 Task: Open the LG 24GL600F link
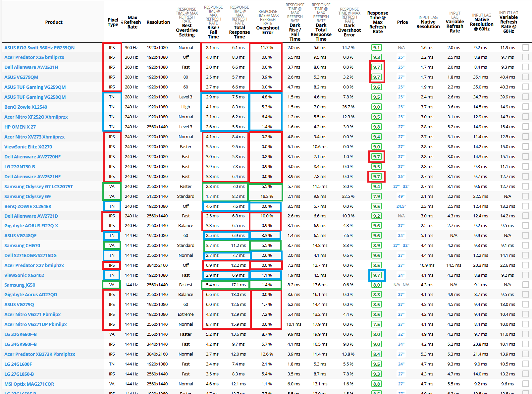point(18,364)
